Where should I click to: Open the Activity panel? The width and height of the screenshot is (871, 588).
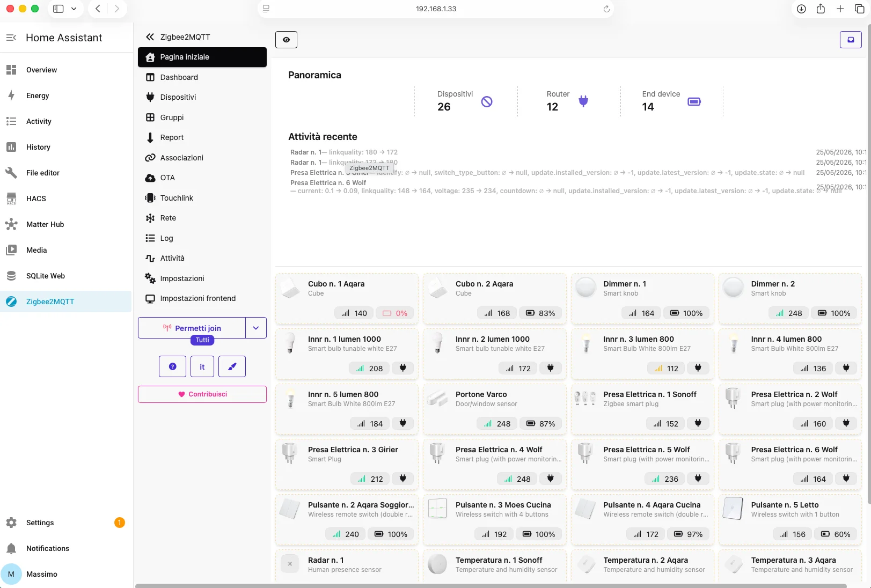tap(65, 121)
